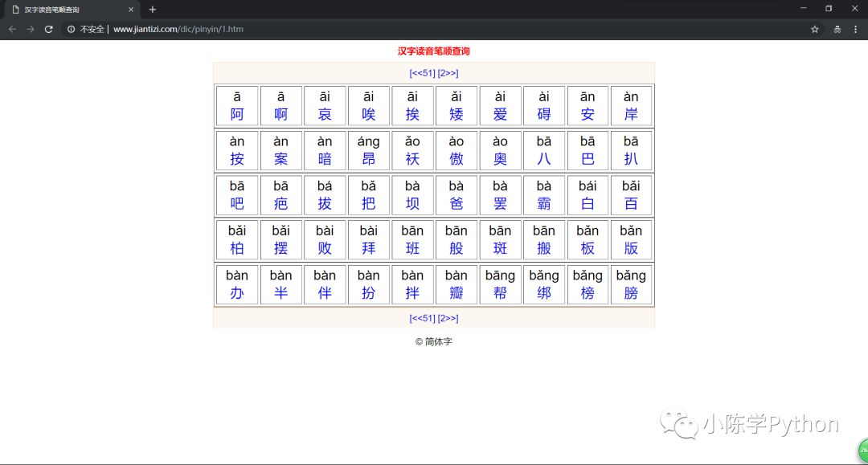This screenshot has width=868, height=465.
Task: Open character 啊 link
Action: (280, 115)
